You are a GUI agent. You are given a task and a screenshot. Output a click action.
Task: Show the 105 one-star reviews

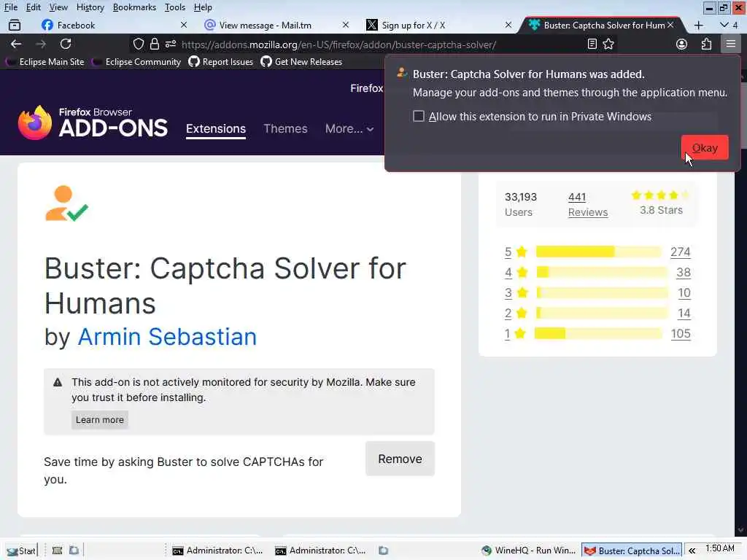point(681,333)
